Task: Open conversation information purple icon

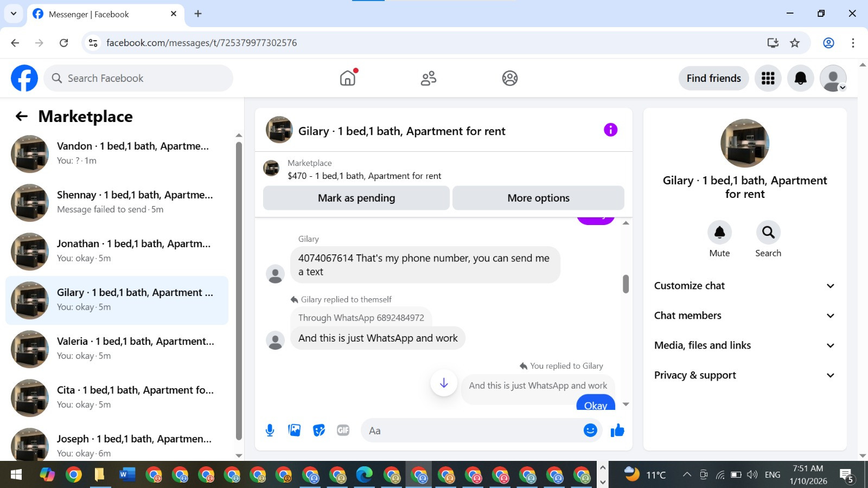Action: [610, 130]
